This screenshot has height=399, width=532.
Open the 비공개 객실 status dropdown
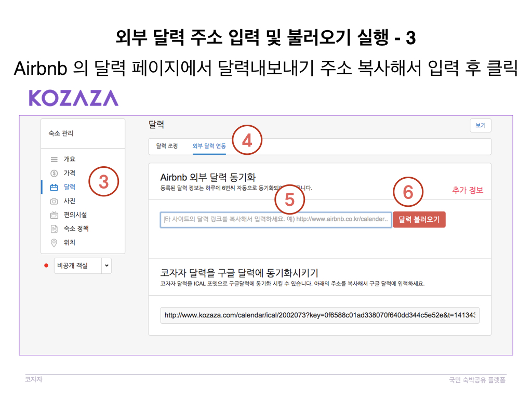tap(83, 265)
